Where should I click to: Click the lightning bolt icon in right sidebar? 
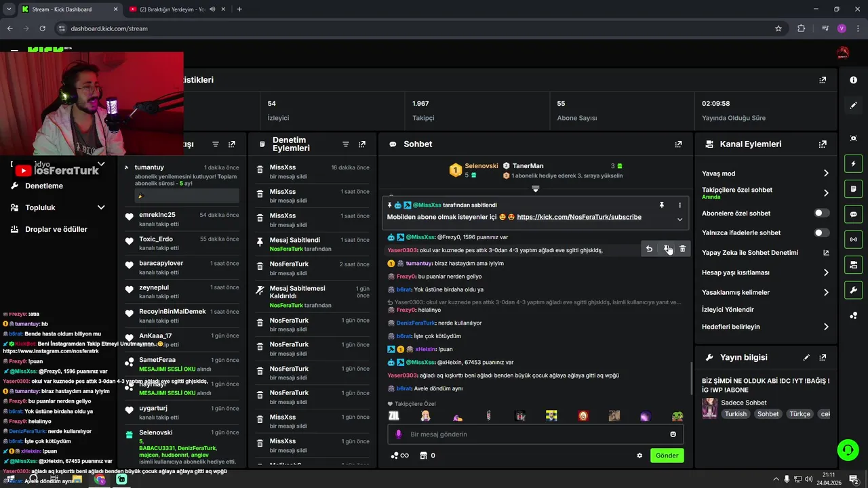(853, 163)
